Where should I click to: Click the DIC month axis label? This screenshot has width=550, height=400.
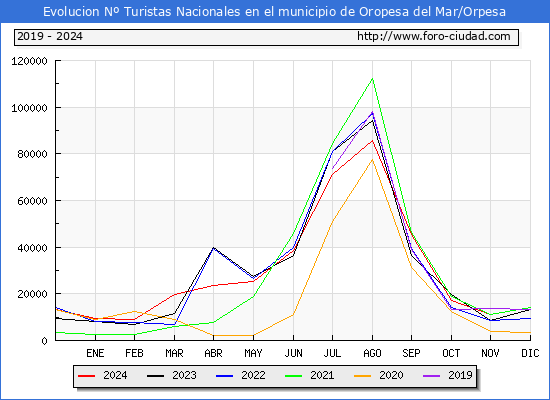click(530, 353)
